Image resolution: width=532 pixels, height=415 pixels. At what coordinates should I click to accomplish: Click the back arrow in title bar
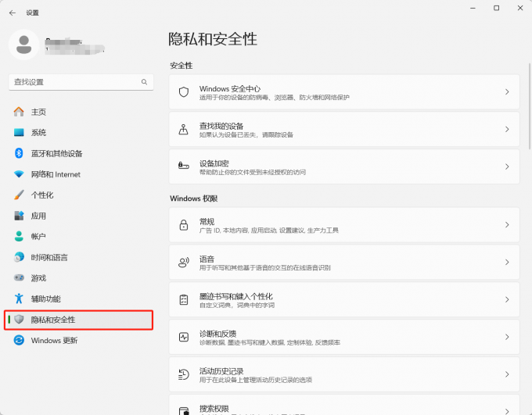click(x=13, y=13)
